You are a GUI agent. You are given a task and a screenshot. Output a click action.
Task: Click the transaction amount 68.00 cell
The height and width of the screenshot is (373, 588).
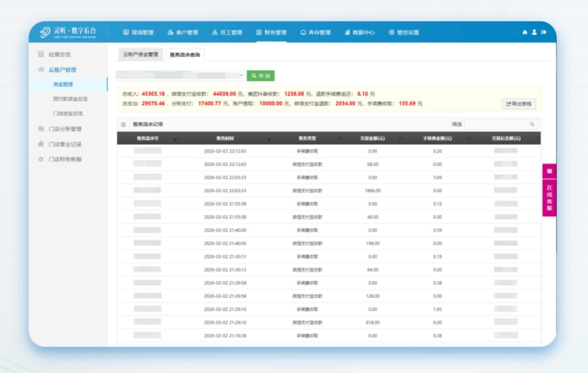(x=373, y=165)
